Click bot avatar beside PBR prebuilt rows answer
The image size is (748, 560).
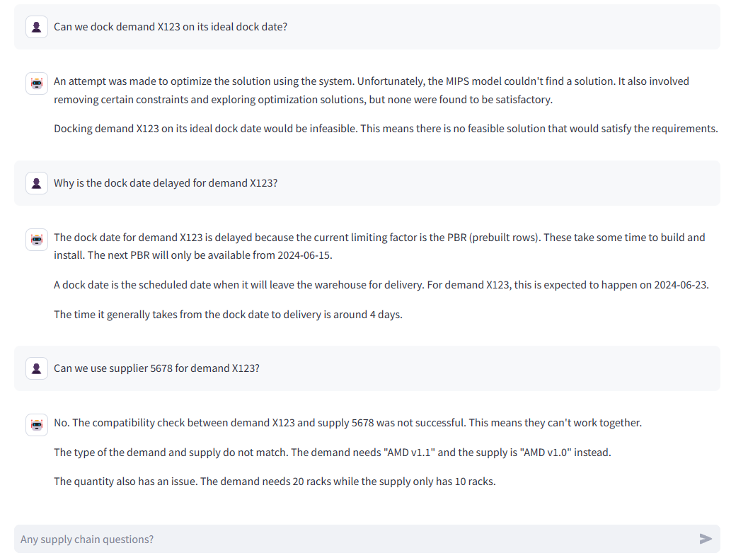pos(37,239)
